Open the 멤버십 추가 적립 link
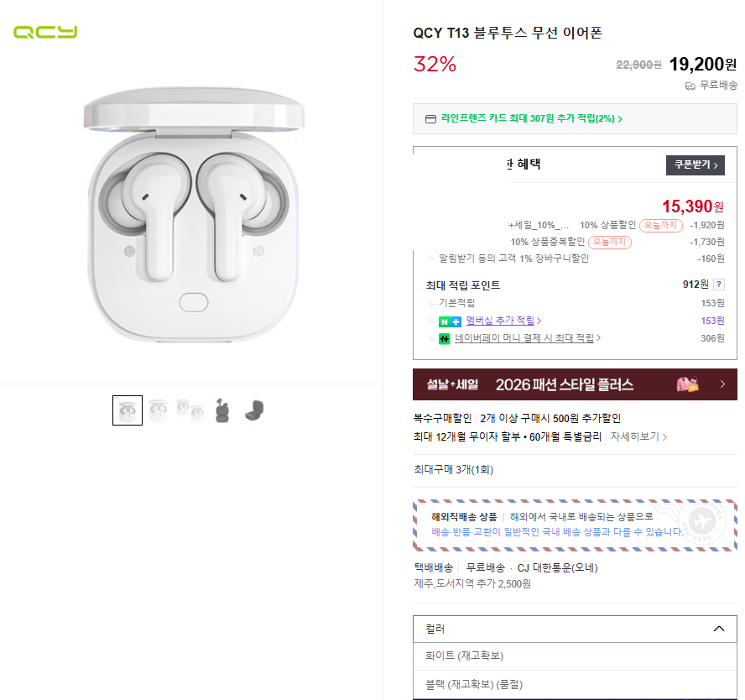The width and height of the screenshot is (745, 700). (503, 321)
